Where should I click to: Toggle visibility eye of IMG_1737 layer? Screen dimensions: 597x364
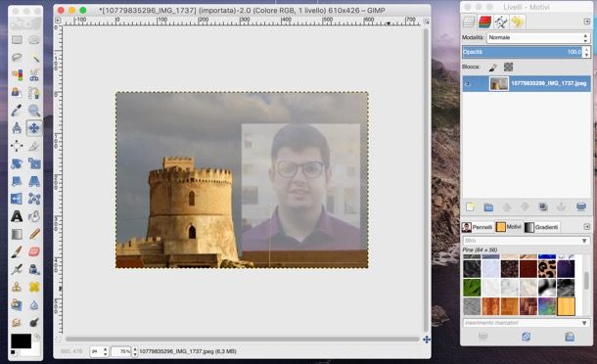(468, 83)
